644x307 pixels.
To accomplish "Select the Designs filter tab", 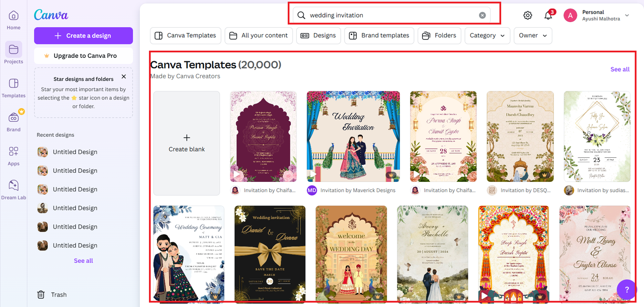I will click(x=319, y=36).
